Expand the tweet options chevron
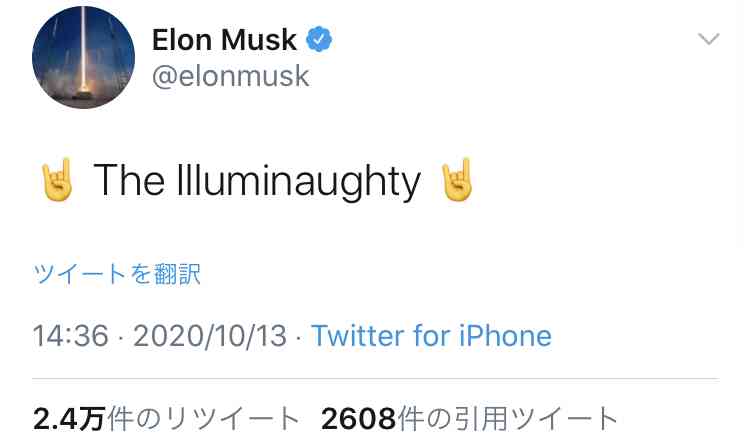Screen dimensions: 750x446 pyautogui.click(x=708, y=40)
